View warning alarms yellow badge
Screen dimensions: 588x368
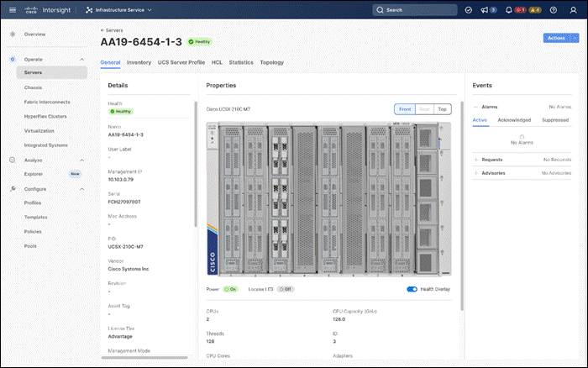(535, 10)
